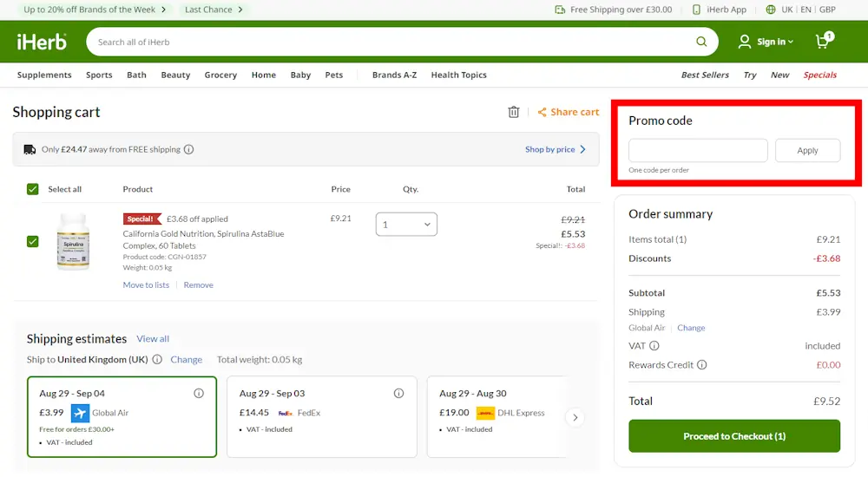Open Health Topics
Viewport: 868px width, 477px height.
459,75
